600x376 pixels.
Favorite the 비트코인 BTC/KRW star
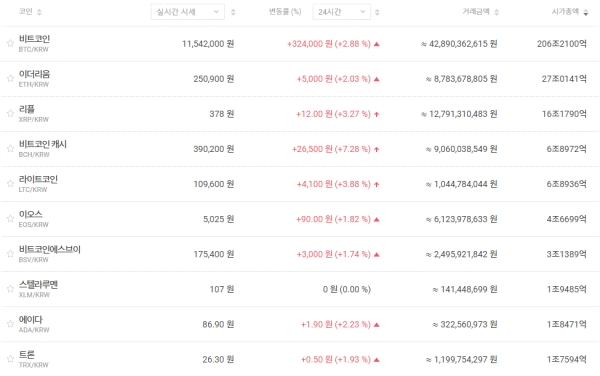(10, 43)
